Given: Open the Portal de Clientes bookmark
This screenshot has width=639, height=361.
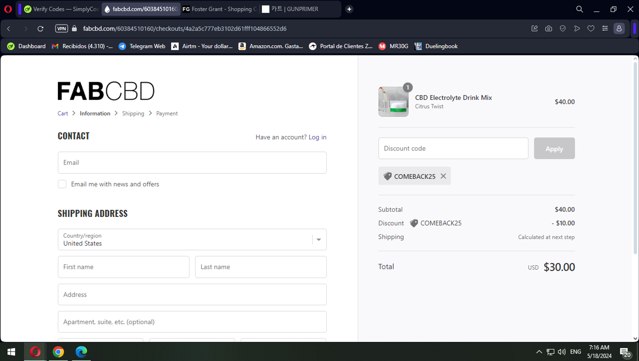Looking at the screenshot, I should [341, 46].
